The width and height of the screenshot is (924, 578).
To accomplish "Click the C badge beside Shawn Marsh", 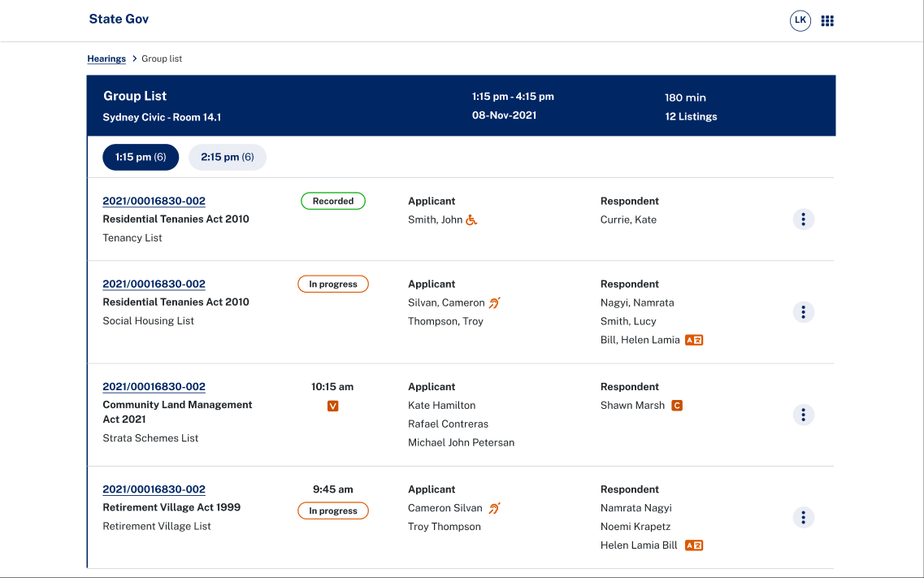I will point(677,406).
